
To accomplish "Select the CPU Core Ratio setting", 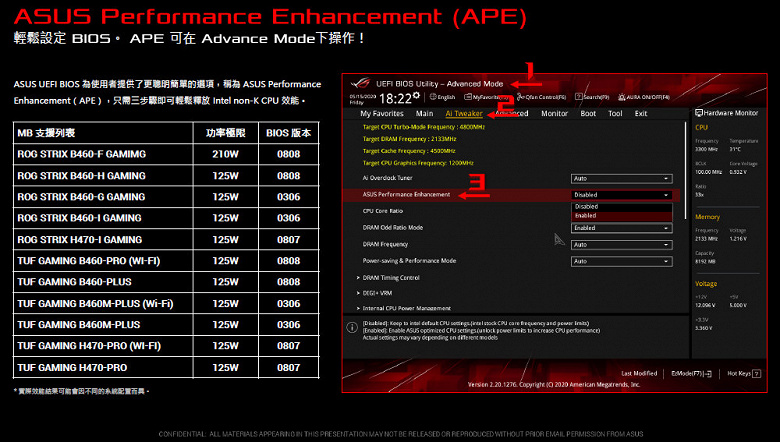I will [383, 211].
